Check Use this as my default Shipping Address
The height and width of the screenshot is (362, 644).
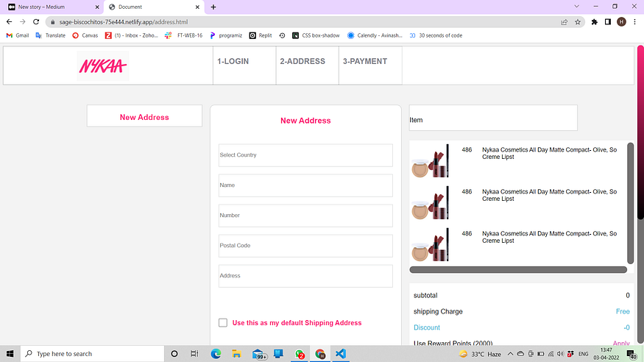tap(223, 322)
